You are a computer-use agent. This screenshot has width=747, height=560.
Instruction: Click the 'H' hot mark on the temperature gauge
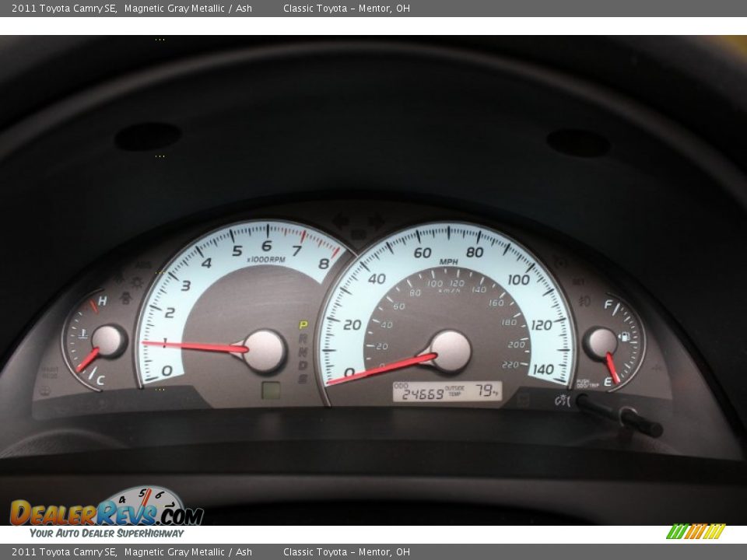(x=102, y=301)
